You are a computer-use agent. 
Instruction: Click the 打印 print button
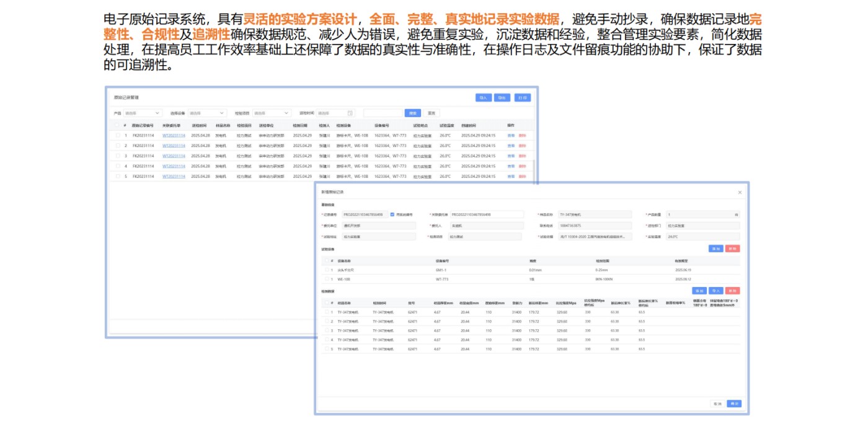pos(524,98)
